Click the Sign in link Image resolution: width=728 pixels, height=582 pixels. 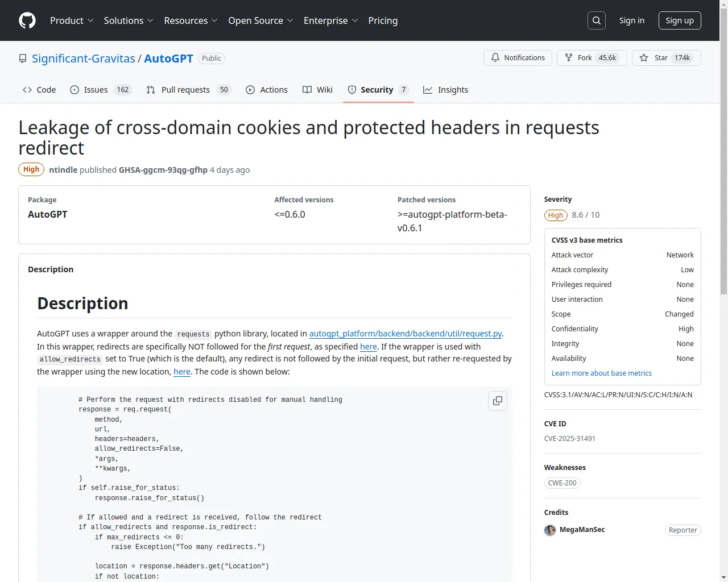632,20
